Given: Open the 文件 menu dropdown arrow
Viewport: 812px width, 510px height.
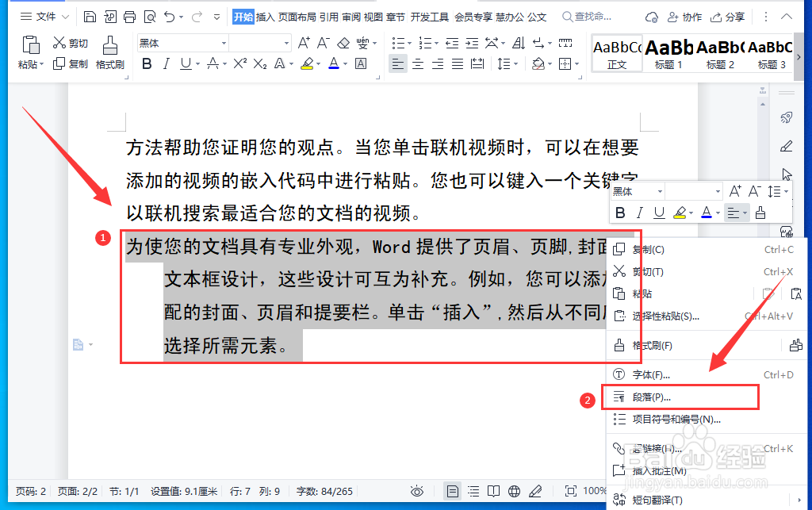Looking at the screenshot, I should [66, 17].
